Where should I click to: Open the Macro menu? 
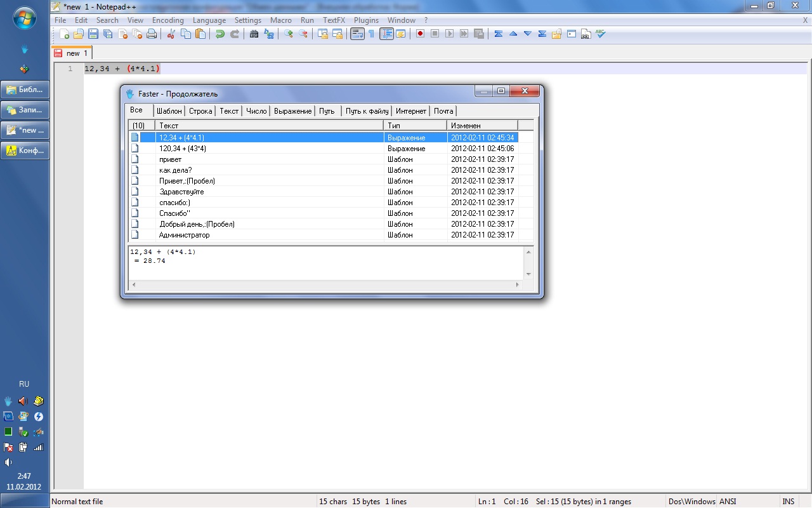281,20
